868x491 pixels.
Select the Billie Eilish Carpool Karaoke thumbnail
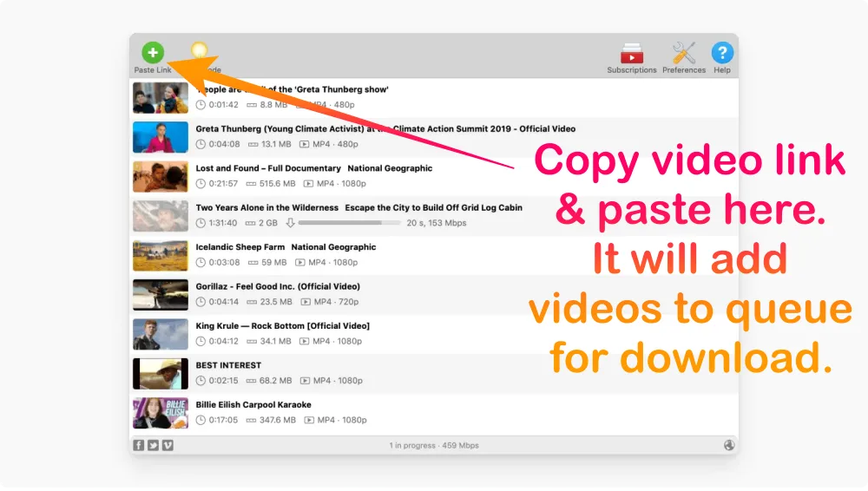tap(161, 413)
